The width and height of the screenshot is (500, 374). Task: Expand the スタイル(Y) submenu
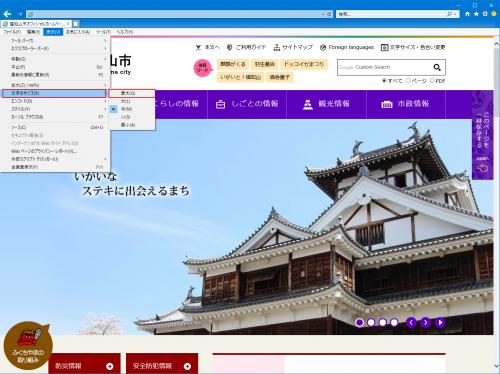[x=54, y=109]
